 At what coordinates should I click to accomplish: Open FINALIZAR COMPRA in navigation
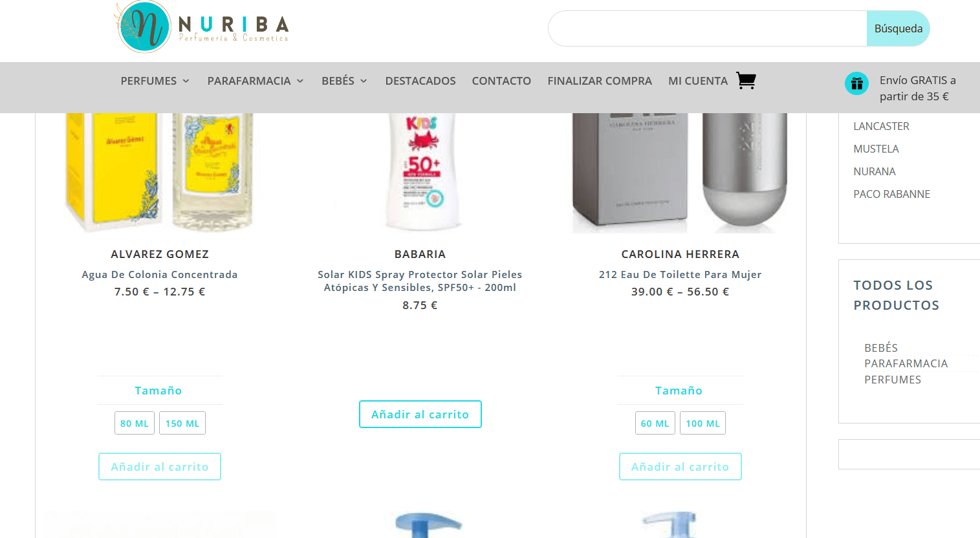(x=600, y=81)
